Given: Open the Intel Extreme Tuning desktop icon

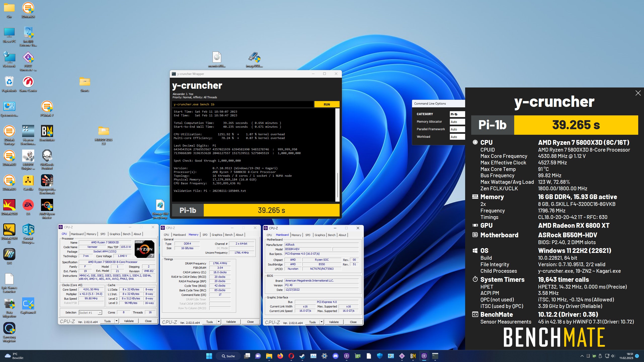Looking at the screenshot, I should pyautogui.click(x=28, y=36).
